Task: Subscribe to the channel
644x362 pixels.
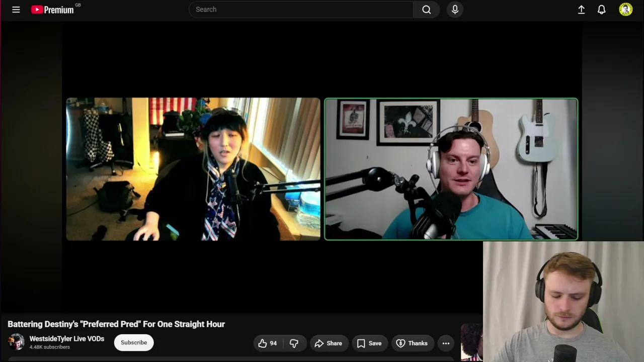Action: [x=134, y=342]
